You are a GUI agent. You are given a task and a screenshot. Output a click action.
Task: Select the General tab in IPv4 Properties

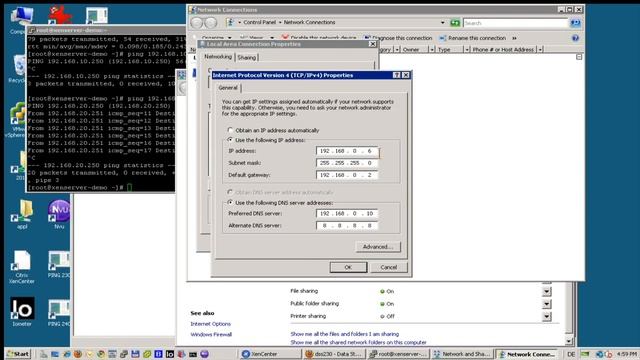click(228, 88)
